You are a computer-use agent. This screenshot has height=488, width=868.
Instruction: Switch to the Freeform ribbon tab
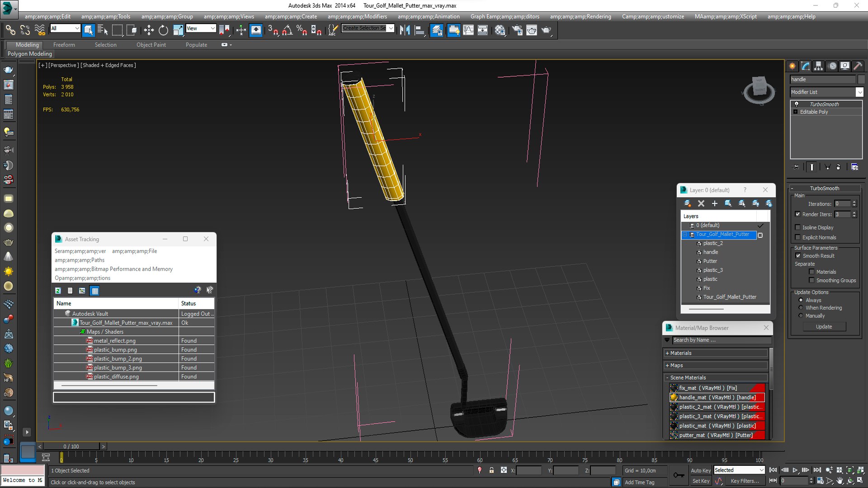coord(64,45)
